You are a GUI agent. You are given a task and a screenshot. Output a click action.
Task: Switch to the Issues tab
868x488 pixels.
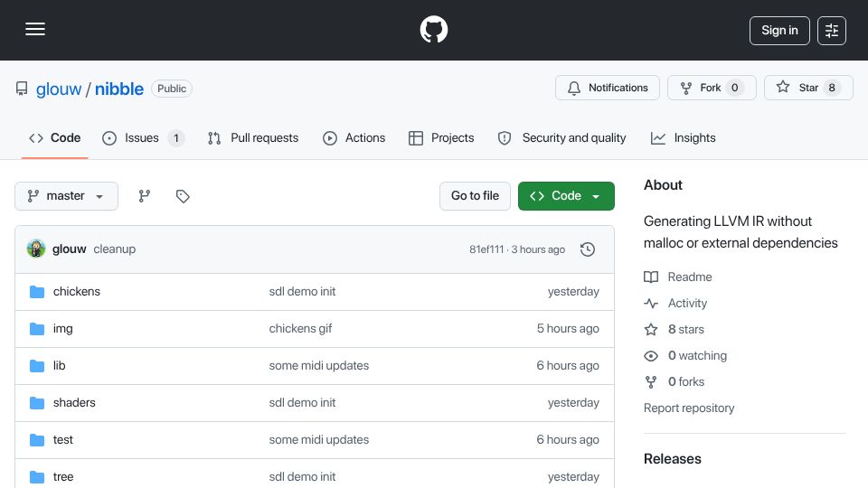tap(143, 137)
